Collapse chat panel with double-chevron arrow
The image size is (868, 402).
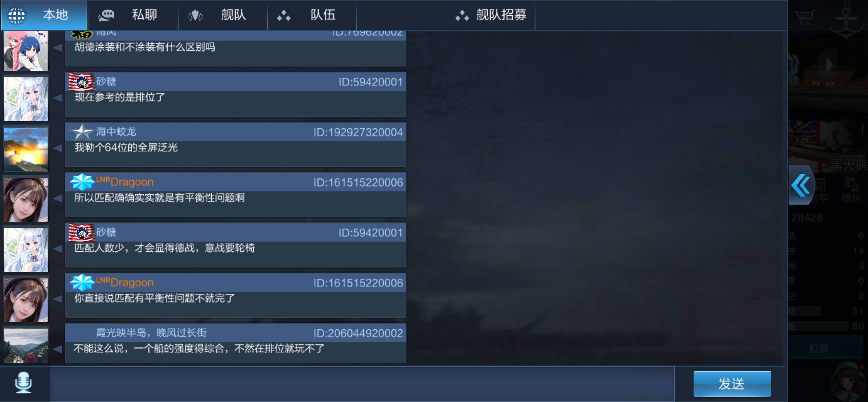pyautogui.click(x=801, y=185)
